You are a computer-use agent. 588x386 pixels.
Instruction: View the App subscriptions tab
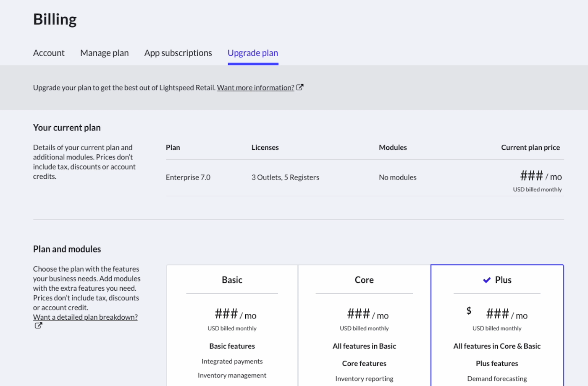178,53
